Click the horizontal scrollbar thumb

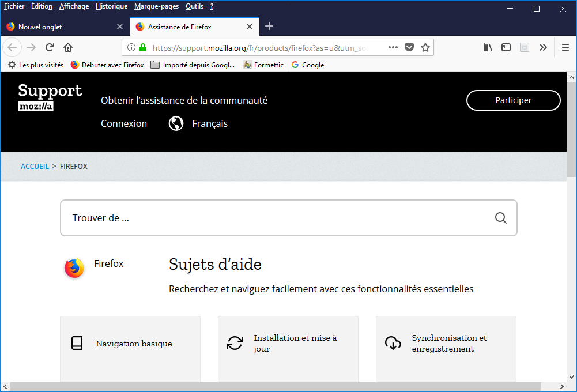276,386
